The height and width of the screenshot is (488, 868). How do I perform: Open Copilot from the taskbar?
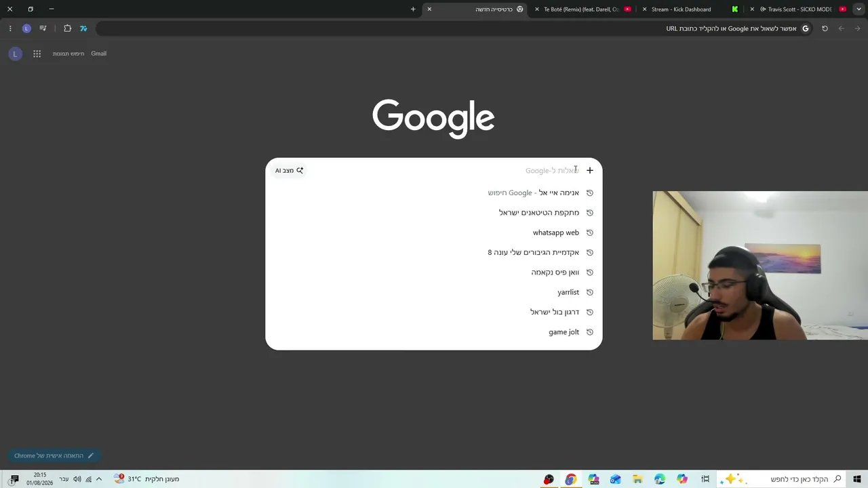click(x=682, y=479)
